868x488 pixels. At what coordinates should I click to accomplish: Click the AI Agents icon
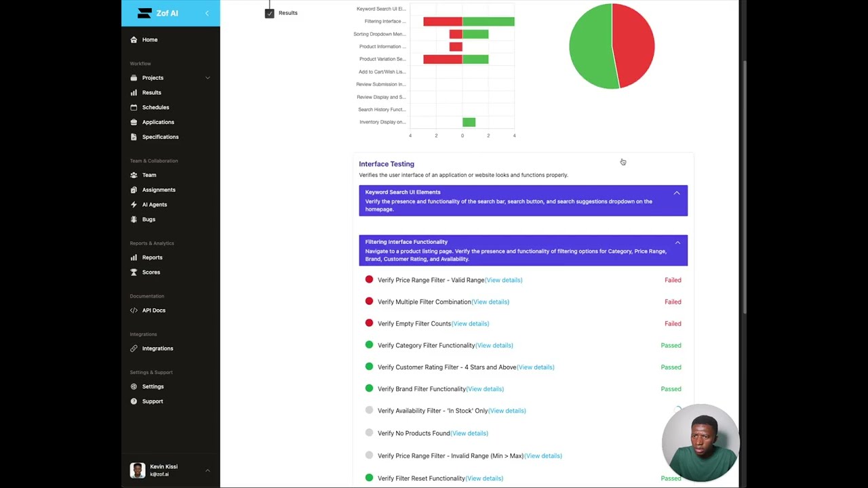pos(134,205)
